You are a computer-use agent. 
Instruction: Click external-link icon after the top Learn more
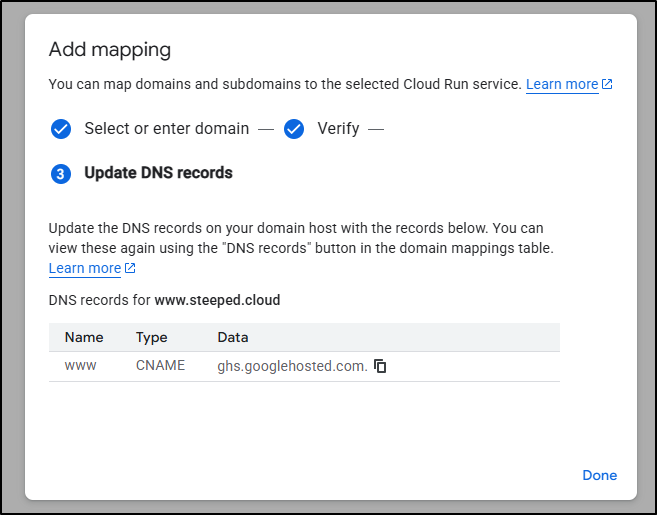coord(607,85)
